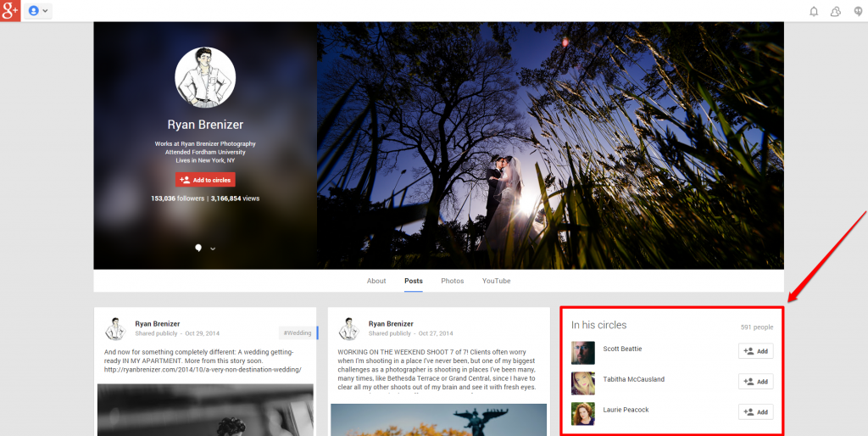Open Tabitha McCausland's profile name

point(634,379)
